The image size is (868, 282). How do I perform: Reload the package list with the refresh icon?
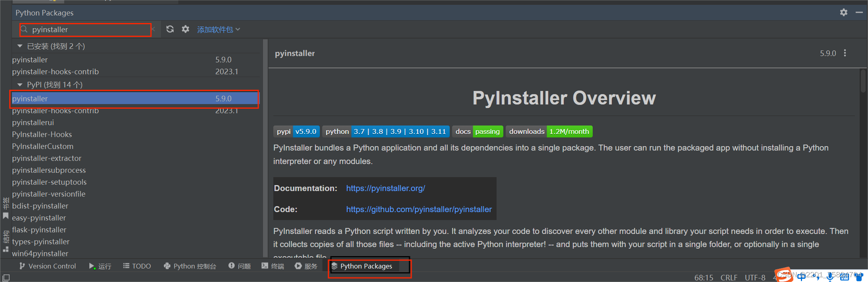pyautogui.click(x=170, y=29)
